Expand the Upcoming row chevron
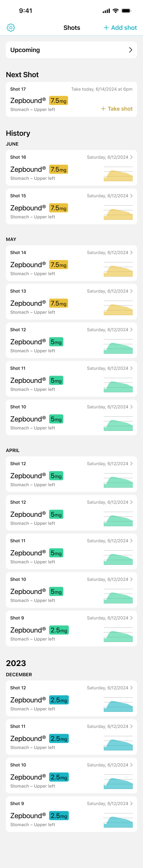143x868 pixels. pyautogui.click(x=131, y=50)
